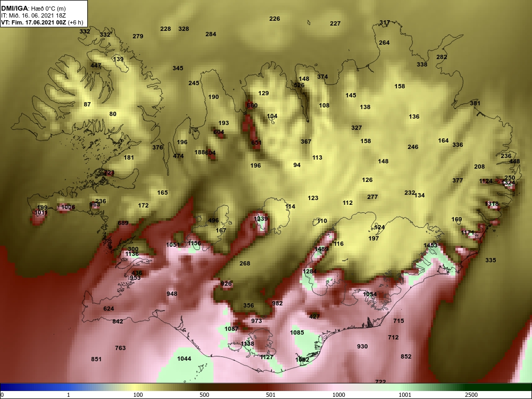Select the value "94" on the map
Screen dimensions: 532x399
click(297, 165)
